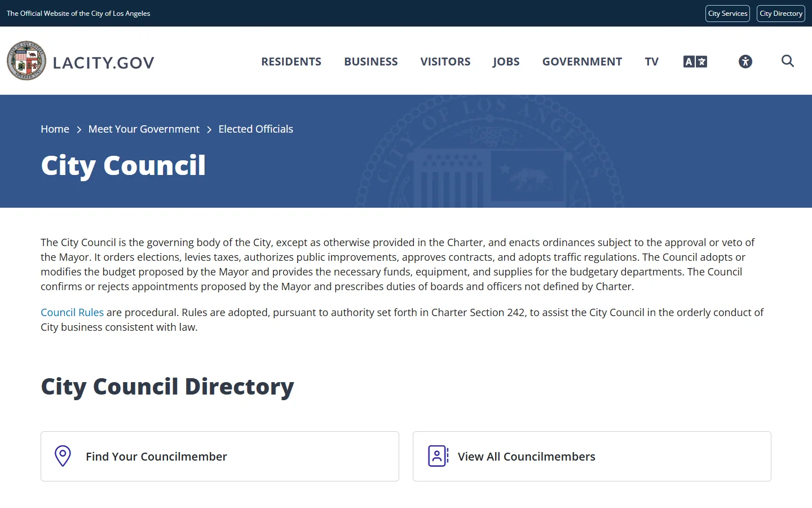
Task: Open site search with the magnifier icon
Action: click(x=788, y=61)
